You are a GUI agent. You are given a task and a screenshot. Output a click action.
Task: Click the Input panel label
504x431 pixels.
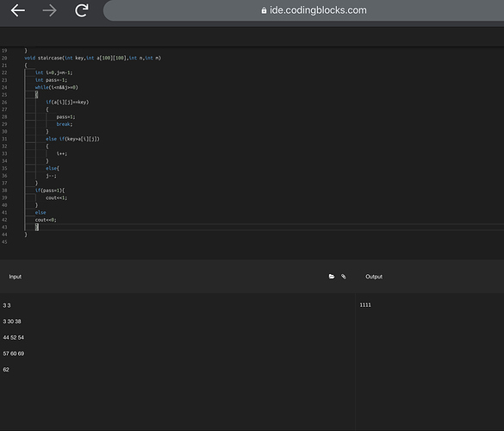coord(16,277)
